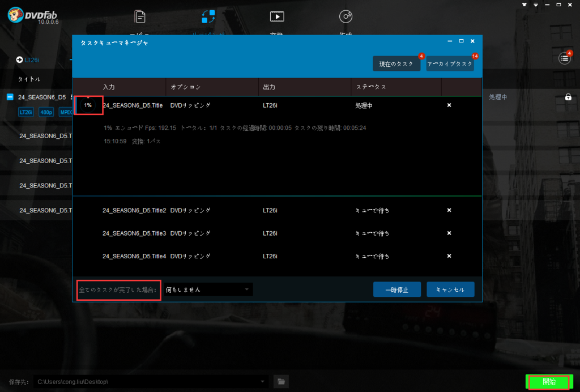This screenshot has height=392, width=580.
Task: Open the Creator disc icon
Action: (x=346, y=16)
